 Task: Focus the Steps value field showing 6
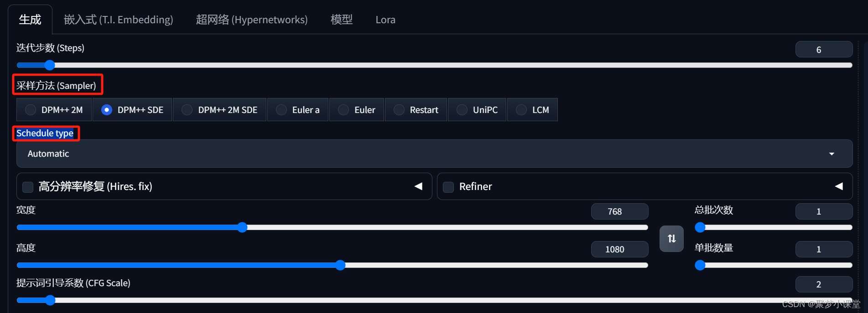coord(824,50)
